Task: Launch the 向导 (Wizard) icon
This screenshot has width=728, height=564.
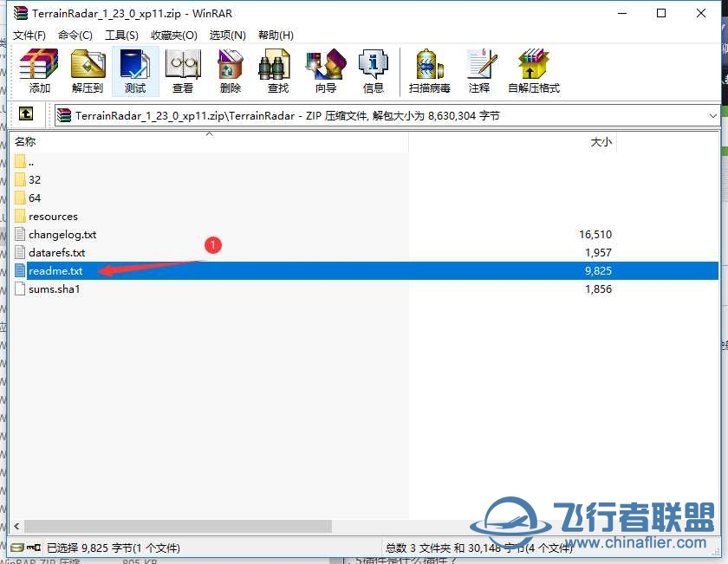Action: [325, 69]
